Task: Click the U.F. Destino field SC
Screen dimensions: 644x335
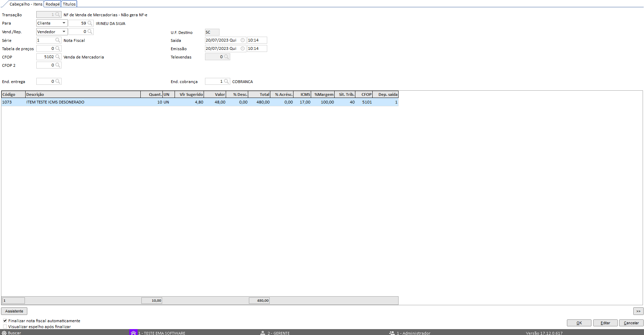Action: [212, 32]
